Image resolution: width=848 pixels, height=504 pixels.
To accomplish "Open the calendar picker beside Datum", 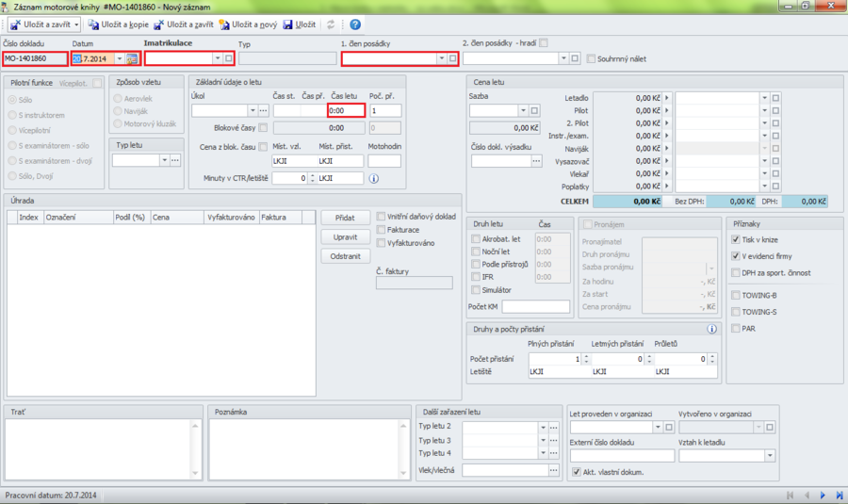I will tap(132, 58).
